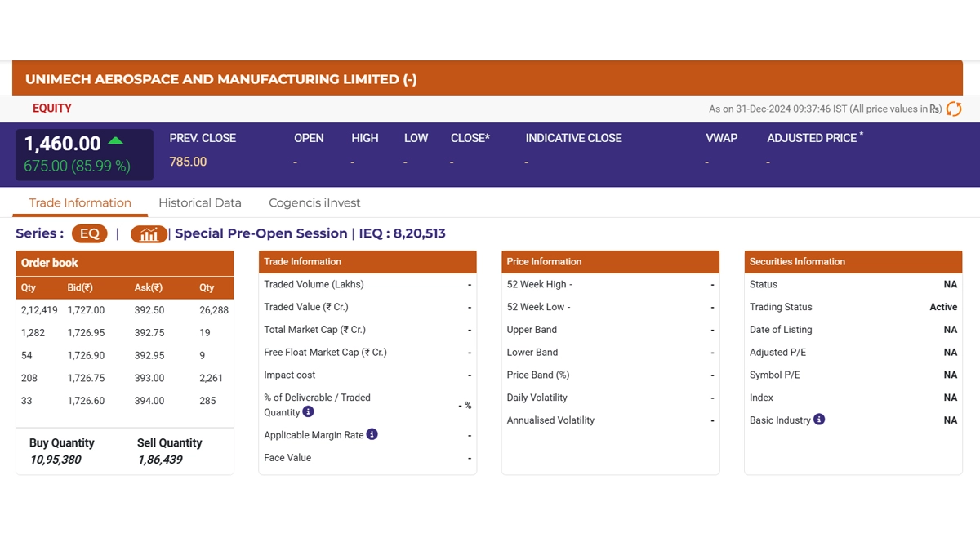Click info icon next to Applicable Margin Rate

tap(372, 434)
